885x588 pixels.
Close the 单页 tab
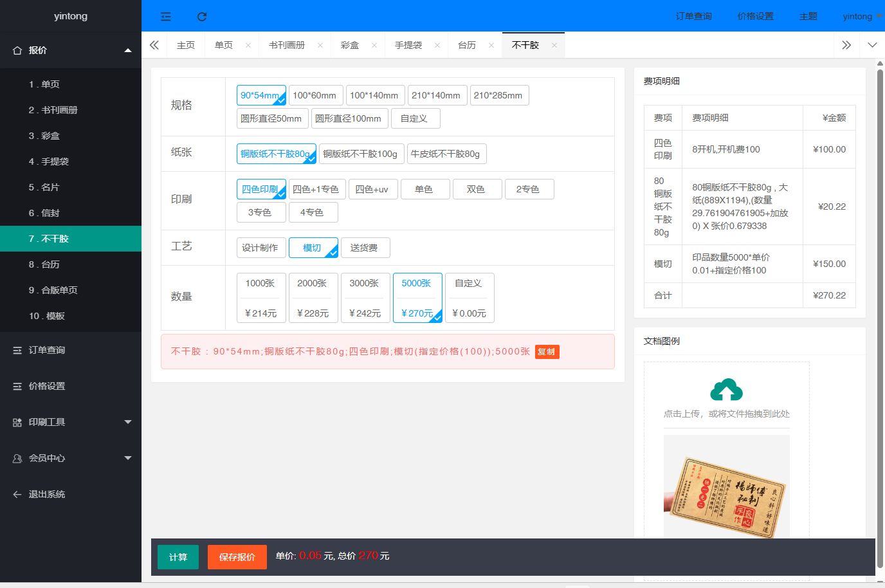(x=248, y=45)
